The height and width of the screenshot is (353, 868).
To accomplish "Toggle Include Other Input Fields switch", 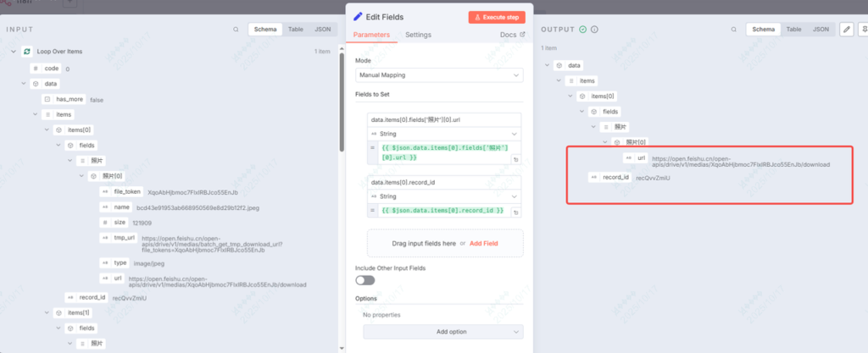I will point(364,280).
